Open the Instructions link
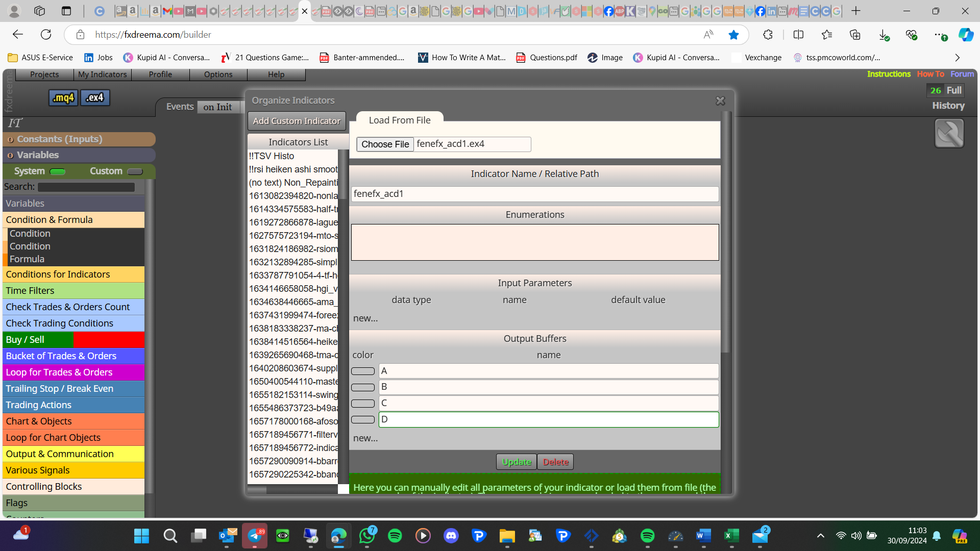980x551 pixels. click(x=889, y=74)
